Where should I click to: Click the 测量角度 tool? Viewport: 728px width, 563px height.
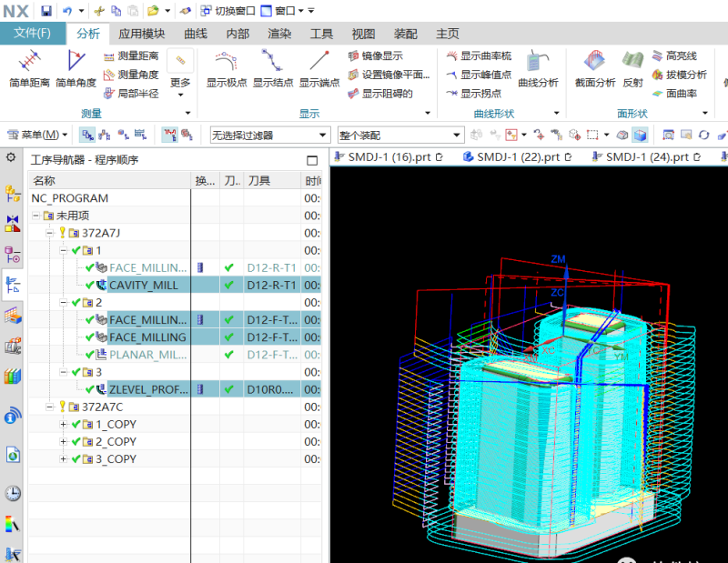pyautogui.click(x=131, y=75)
